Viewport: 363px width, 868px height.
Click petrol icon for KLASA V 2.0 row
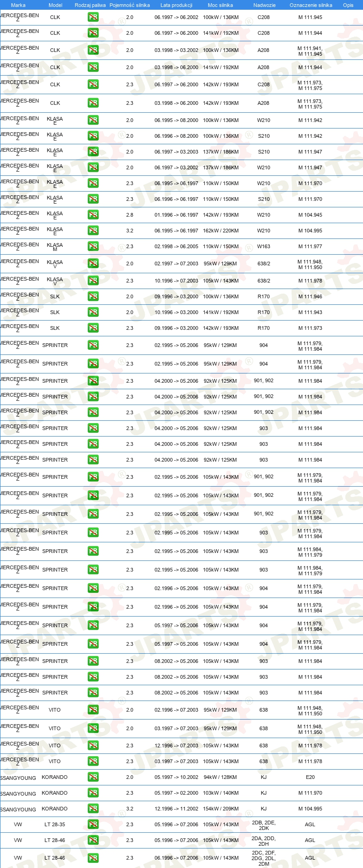93,264
